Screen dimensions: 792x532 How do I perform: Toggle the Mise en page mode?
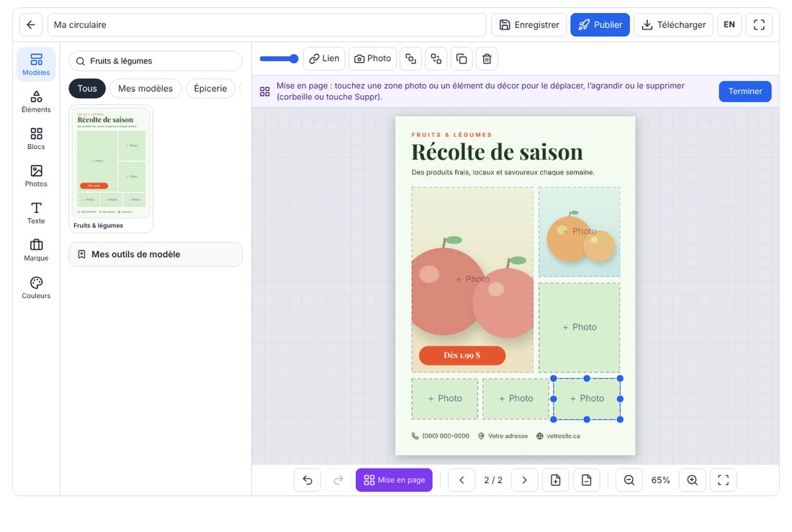394,480
